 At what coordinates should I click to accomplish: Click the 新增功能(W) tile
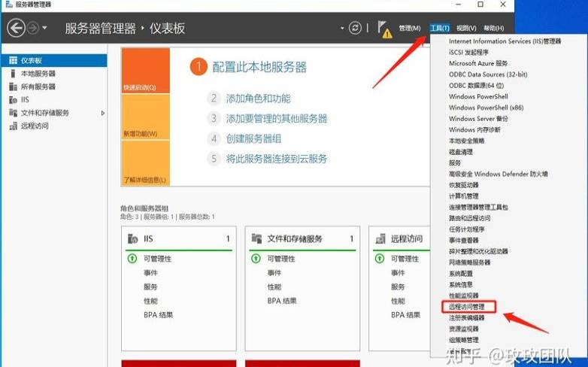point(146,117)
